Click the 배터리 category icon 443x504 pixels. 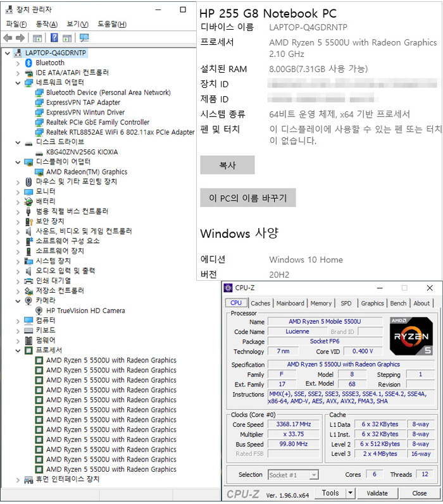point(28,202)
